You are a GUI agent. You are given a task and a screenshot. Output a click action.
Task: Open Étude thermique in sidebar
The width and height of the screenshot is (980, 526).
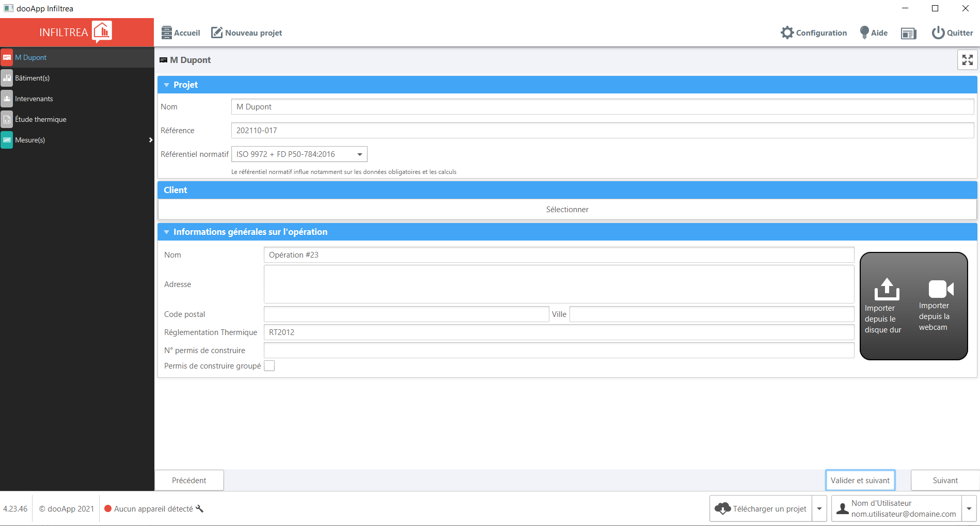77,119
